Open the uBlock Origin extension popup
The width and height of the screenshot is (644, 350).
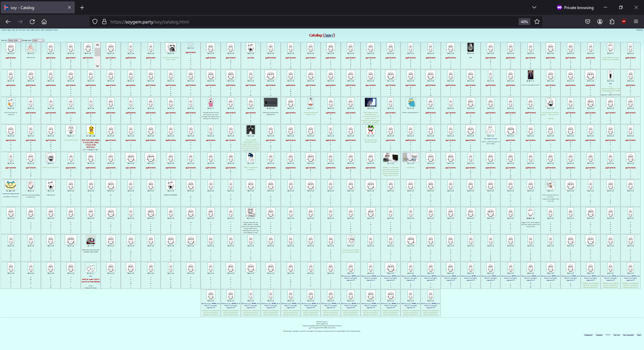coord(624,22)
